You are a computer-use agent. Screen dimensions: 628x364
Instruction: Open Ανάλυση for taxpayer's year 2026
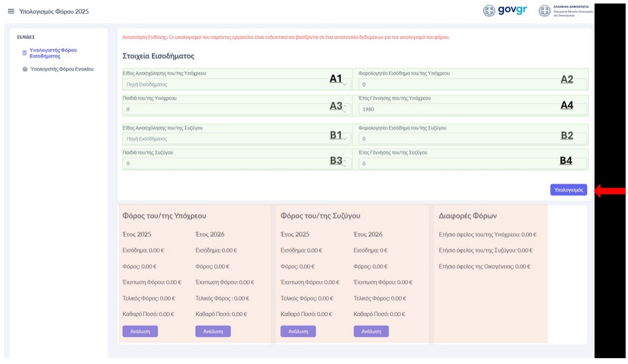click(x=213, y=331)
